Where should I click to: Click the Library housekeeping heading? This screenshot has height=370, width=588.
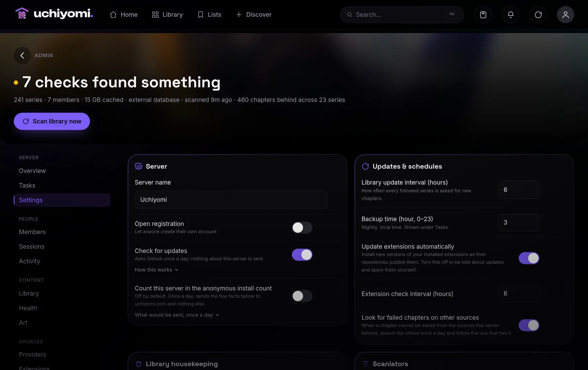click(182, 364)
